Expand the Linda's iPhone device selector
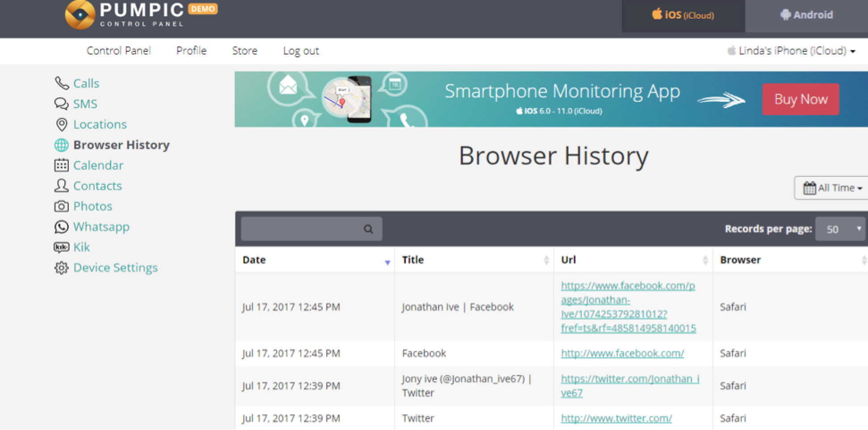 pos(791,51)
